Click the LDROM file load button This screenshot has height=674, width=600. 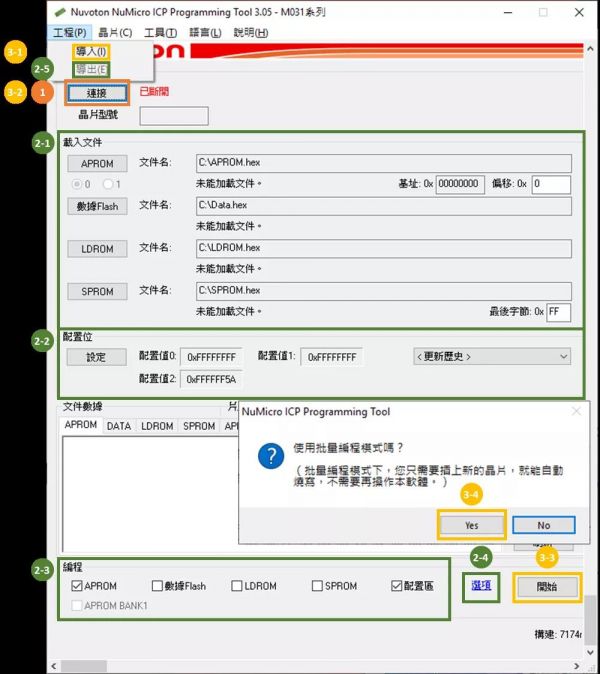tap(97, 248)
